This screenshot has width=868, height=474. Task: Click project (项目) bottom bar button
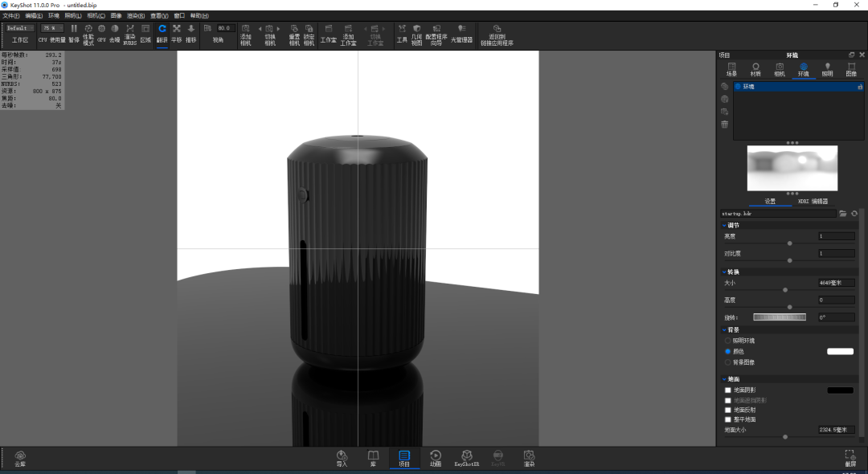click(x=404, y=458)
